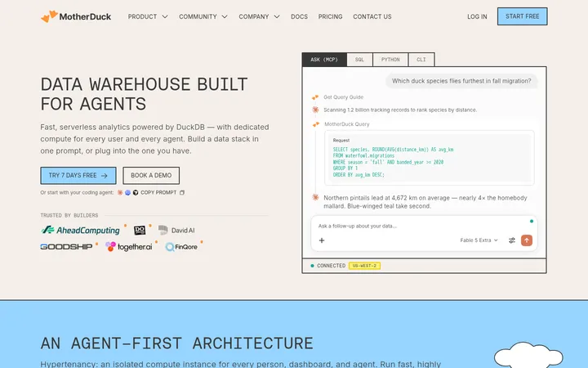Screen dimensions: 588x368
Task: Click the starburst icon beside Northern pintails answer
Action: click(x=315, y=197)
